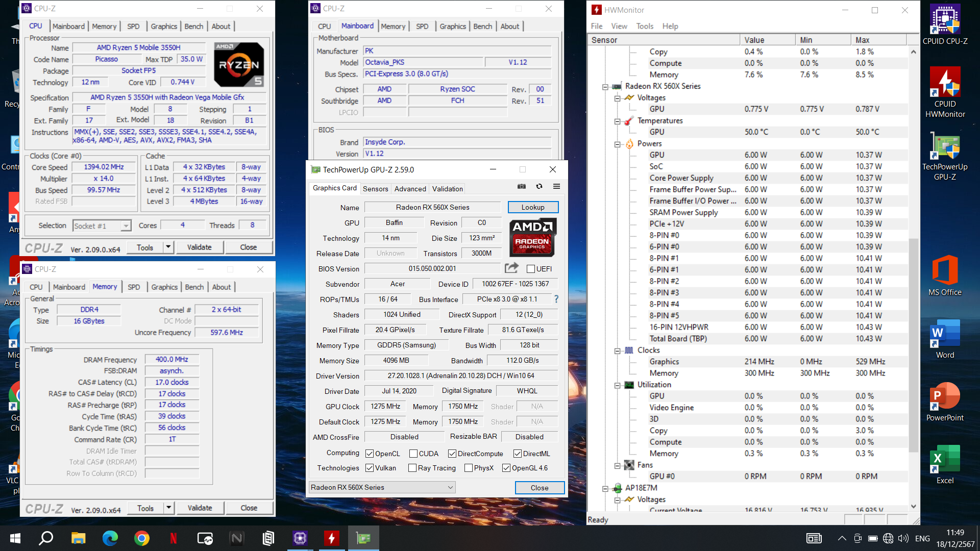Viewport: 980px width, 551px height.
Task: Toggle the Vulkan checkbox
Action: (x=370, y=468)
